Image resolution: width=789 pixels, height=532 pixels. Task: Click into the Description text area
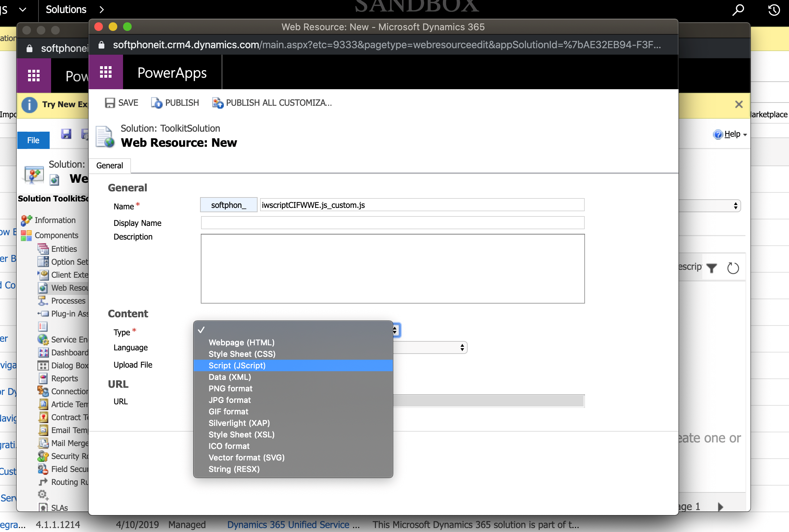pos(393,269)
